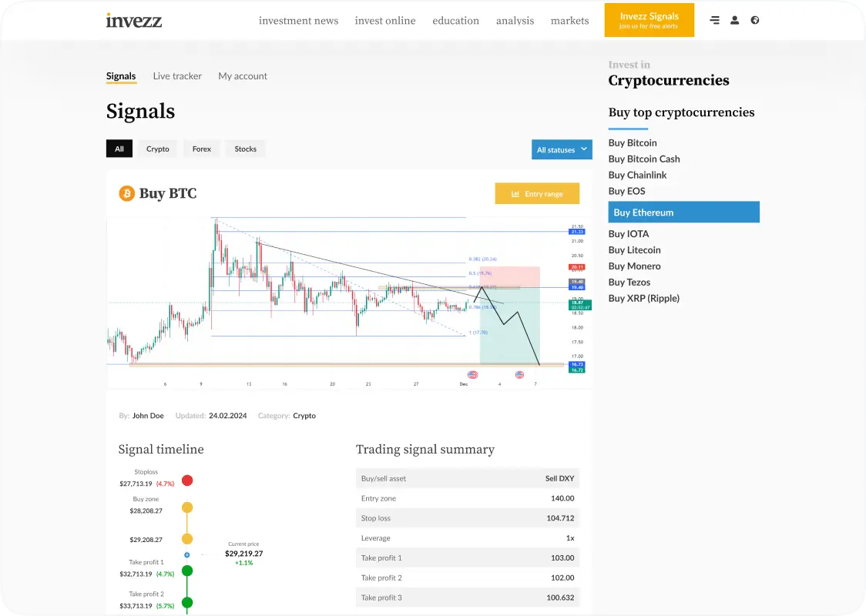866x616 pixels.
Task: Open the My account tab
Action: coord(243,76)
